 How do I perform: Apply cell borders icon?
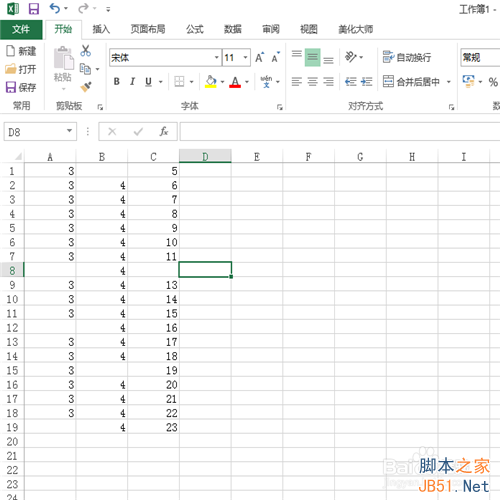pyautogui.click(x=179, y=82)
